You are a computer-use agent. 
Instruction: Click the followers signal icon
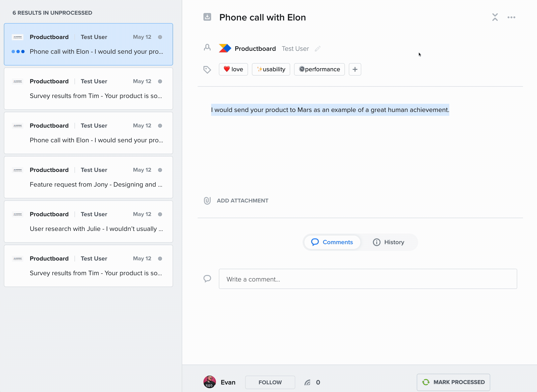pos(307,382)
